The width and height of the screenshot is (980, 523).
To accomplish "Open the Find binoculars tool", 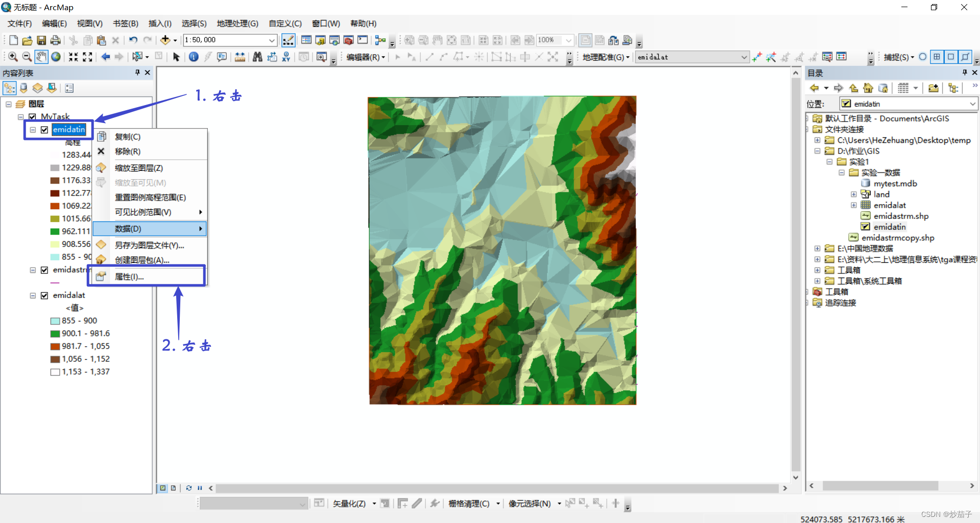I will pos(257,57).
